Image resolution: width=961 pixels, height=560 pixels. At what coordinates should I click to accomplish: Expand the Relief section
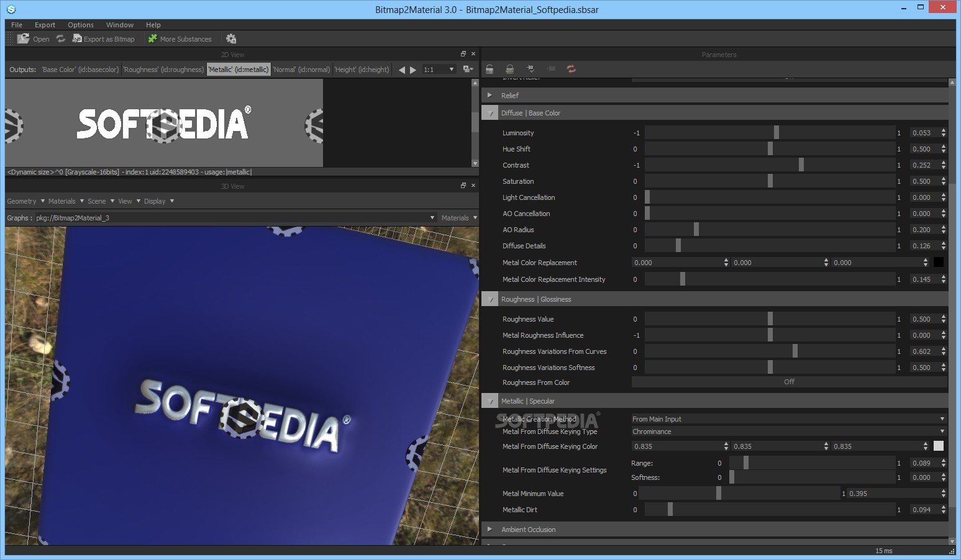(490, 95)
